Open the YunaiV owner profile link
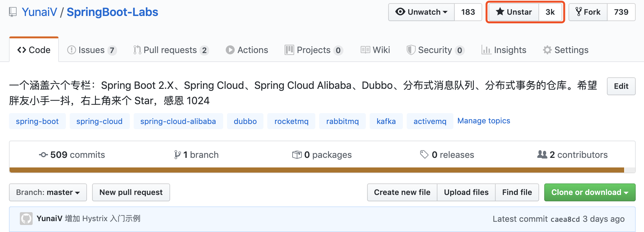644x232 pixels. [39, 12]
